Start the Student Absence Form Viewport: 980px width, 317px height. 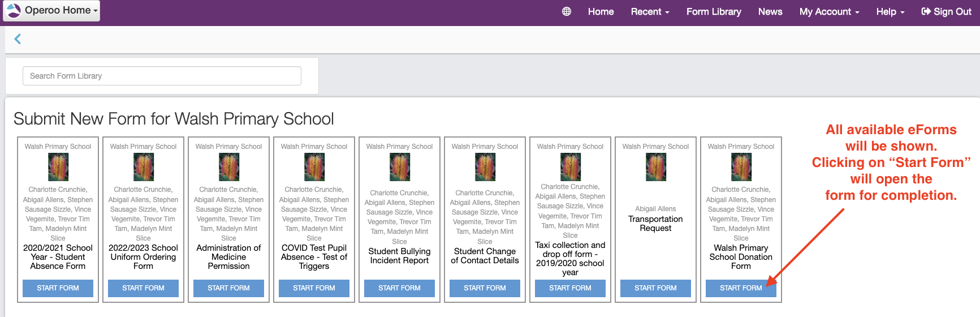tap(58, 288)
